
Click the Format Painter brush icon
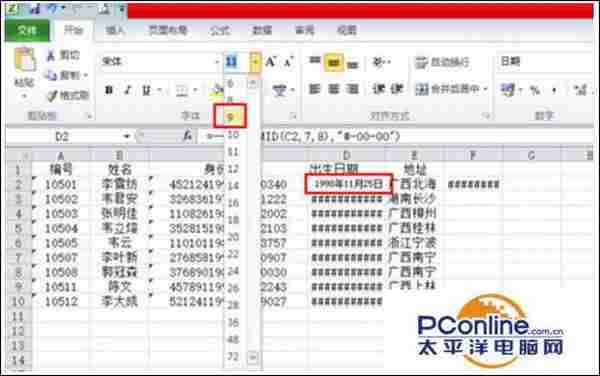(51, 96)
